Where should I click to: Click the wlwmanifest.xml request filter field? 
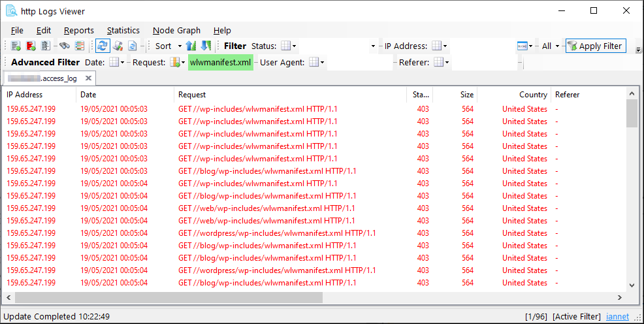pyautogui.click(x=220, y=63)
